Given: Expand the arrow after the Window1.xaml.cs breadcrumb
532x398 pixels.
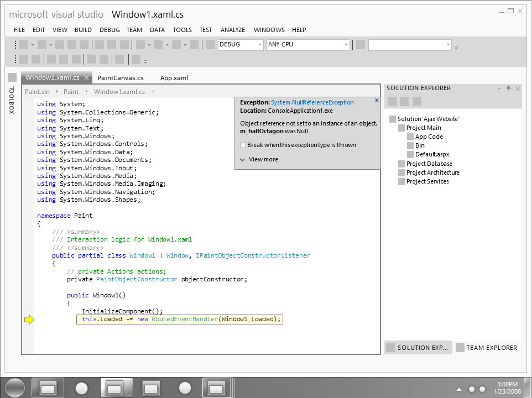Looking at the screenshot, I should coord(153,92).
